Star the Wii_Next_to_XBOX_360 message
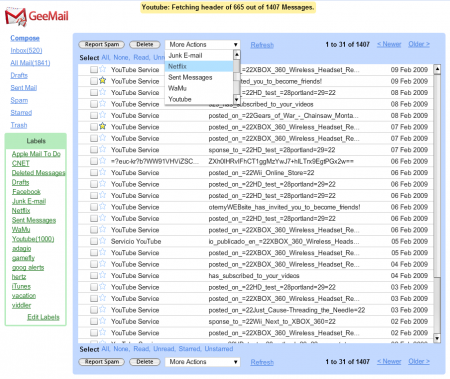The width and height of the screenshot is (450, 379). (103, 321)
